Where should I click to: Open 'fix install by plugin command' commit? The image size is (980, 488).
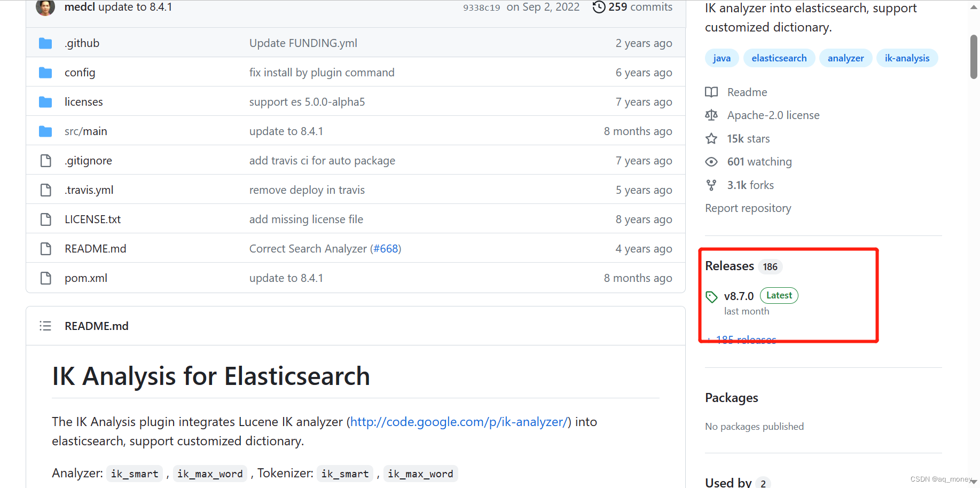(x=322, y=73)
